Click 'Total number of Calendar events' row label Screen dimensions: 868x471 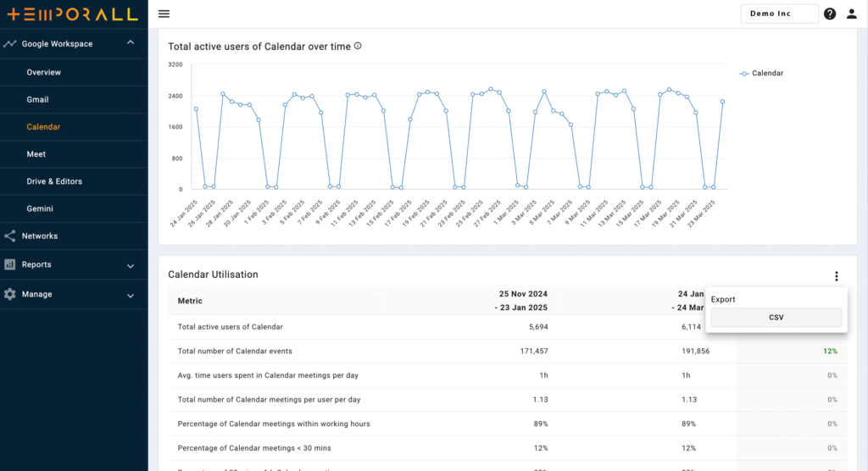[x=235, y=352]
